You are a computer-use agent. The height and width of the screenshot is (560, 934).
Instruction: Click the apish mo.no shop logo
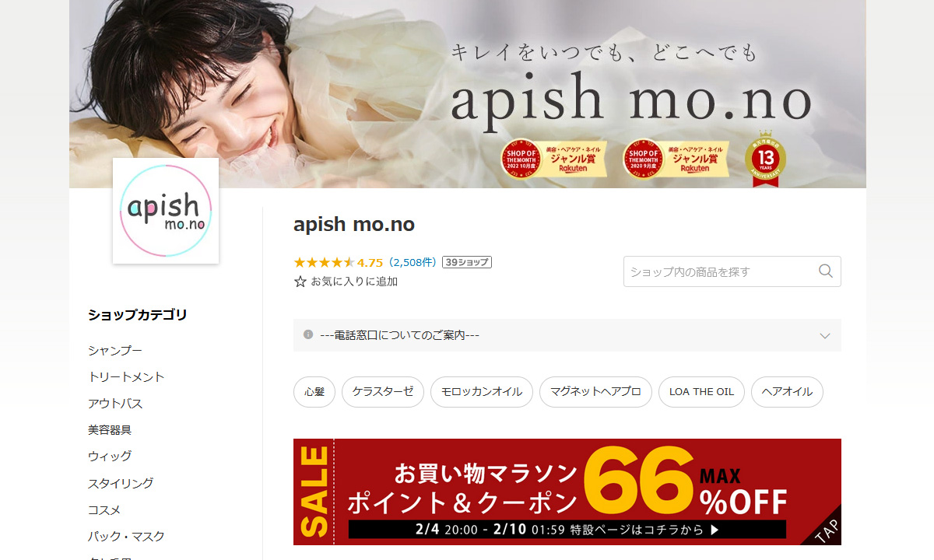click(166, 211)
